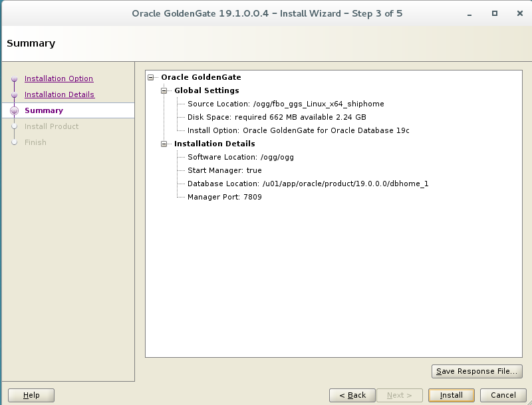Screen dimensions: 532x405
Task: Collapse the Oracle GoldenGate root node
Action: tap(151, 78)
